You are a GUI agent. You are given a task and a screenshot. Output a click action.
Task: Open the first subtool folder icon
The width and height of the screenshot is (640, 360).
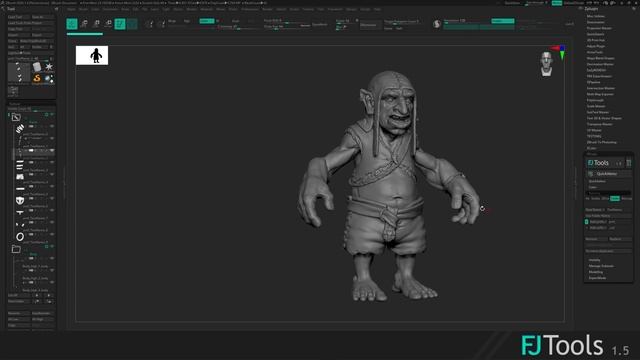tap(16, 118)
